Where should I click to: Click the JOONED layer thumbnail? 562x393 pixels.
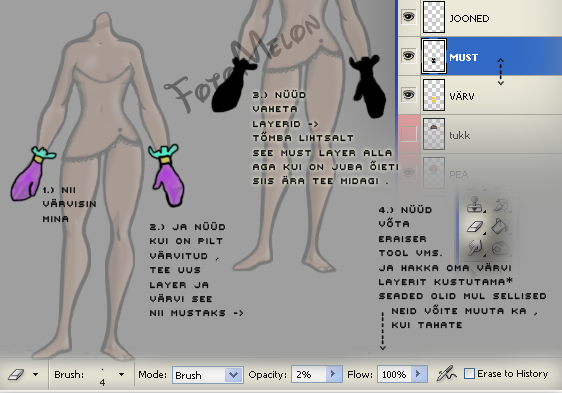point(434,17)
